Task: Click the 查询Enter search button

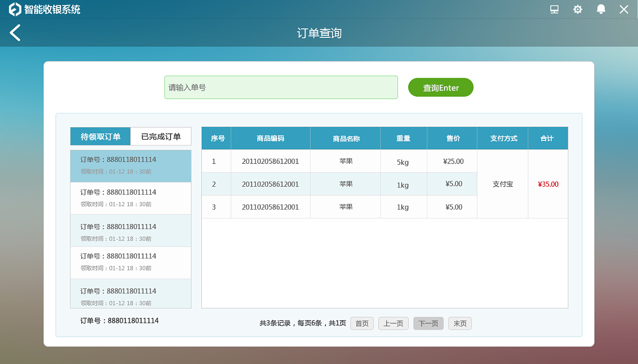Action: (x=441, y=87)
